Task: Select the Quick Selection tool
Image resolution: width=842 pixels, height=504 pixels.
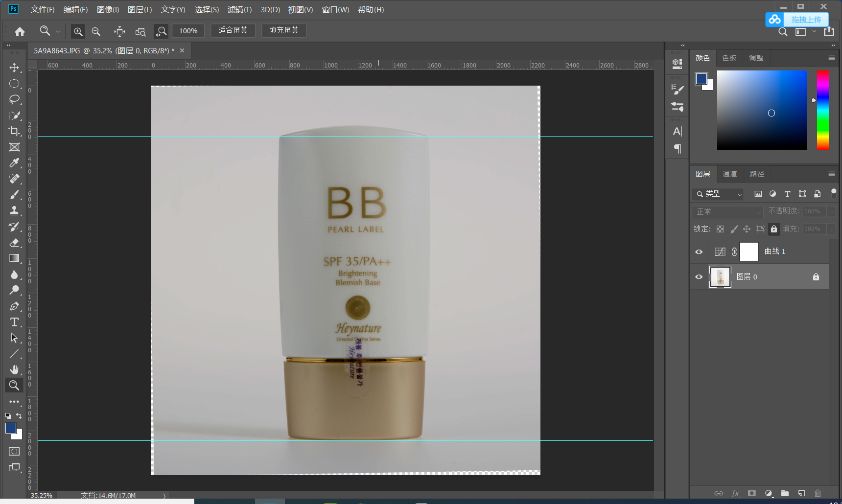Action: tap(14, 115)
